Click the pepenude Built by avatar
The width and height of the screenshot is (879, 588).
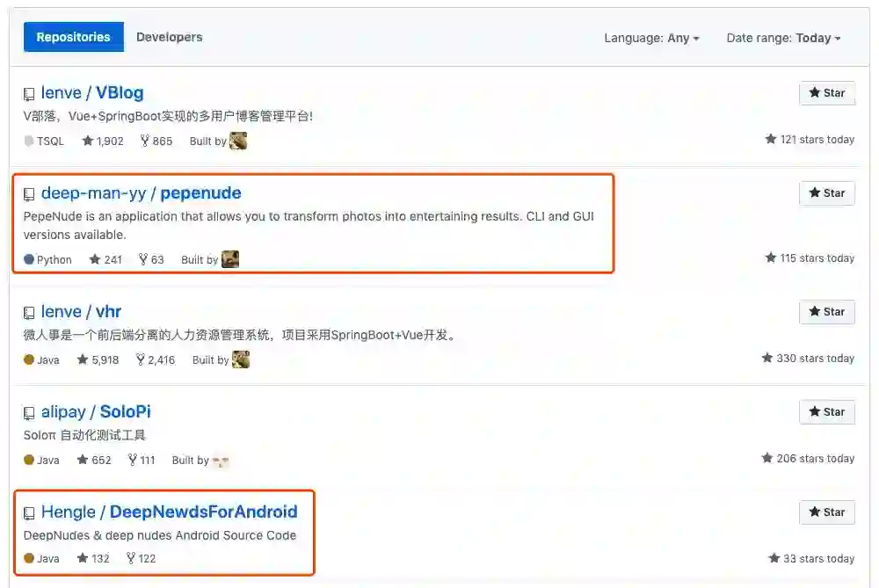click(229, 259)
